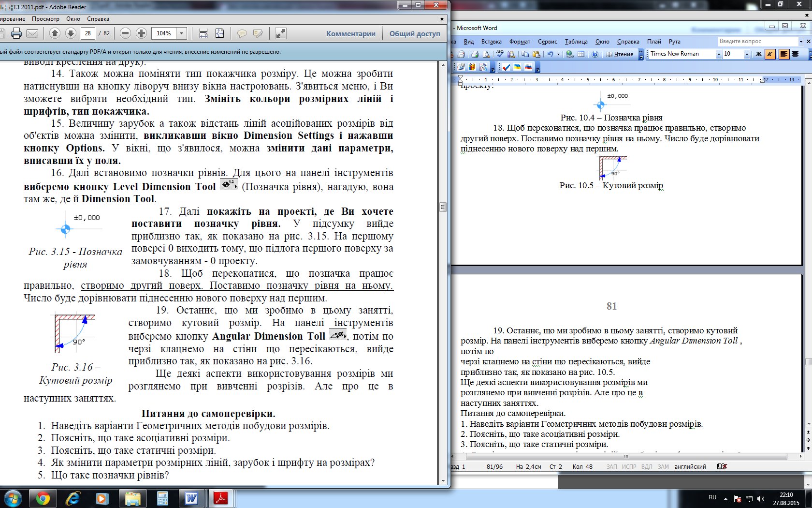Open zoom percentage dropdown in Adobe Reader
Image resolution: width=812 pixels, height=508 pixels.
click(x=182, y=33)
